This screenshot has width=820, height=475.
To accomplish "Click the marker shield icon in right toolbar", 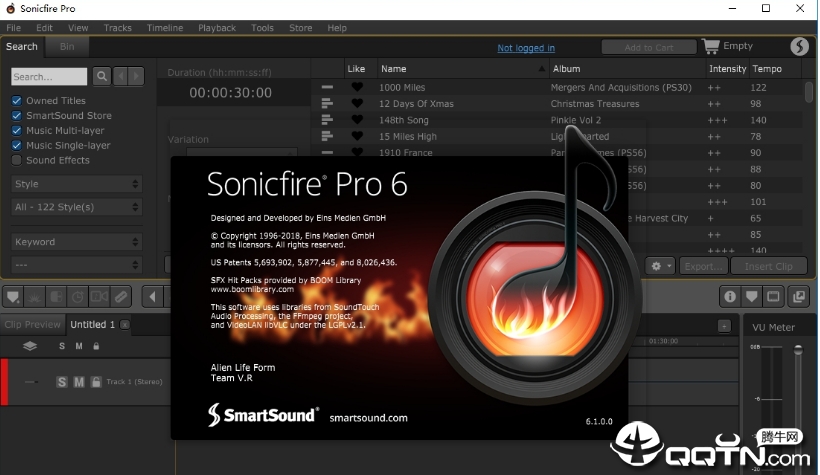I will point(751,297).
